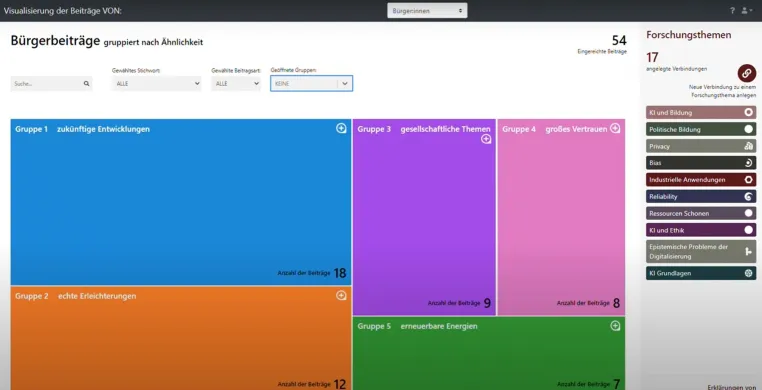Click the icon on Industrielle Anwendungen
Screen dimensions: 762x390
point(748,180)
